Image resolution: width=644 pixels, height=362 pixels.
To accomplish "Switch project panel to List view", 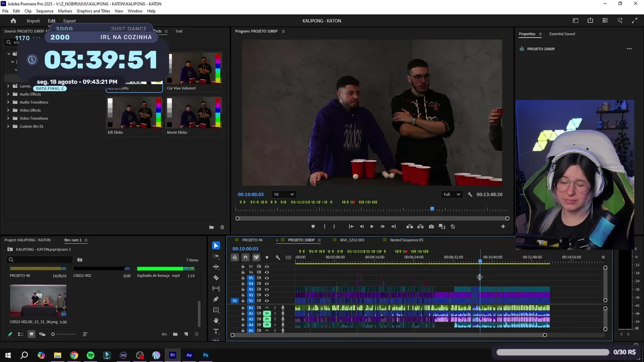I will [x=21, y=334].
